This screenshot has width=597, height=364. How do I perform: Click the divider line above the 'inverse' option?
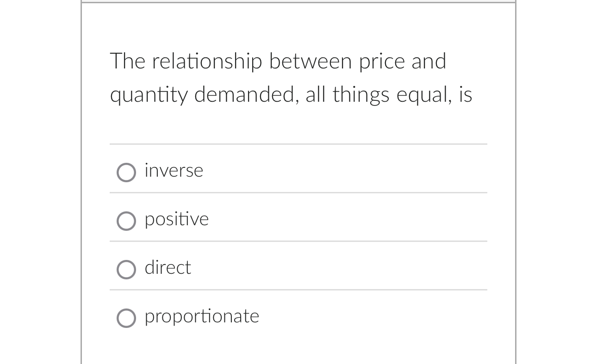coord(298,144)
